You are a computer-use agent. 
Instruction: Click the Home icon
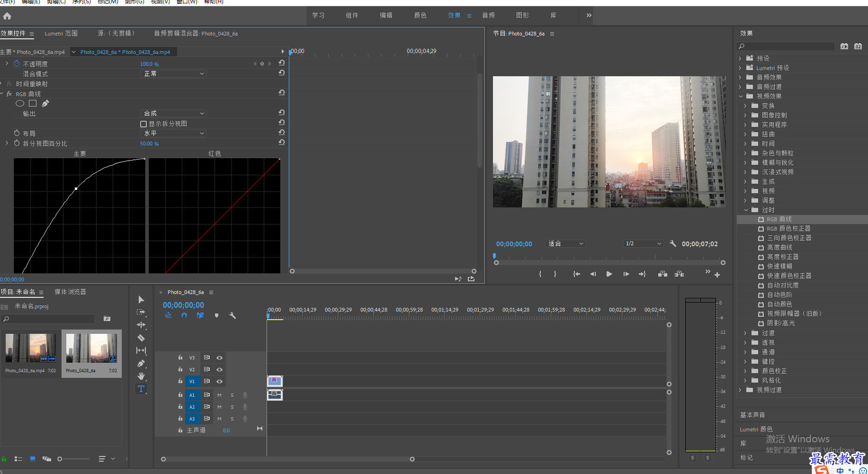click(7, 16)
